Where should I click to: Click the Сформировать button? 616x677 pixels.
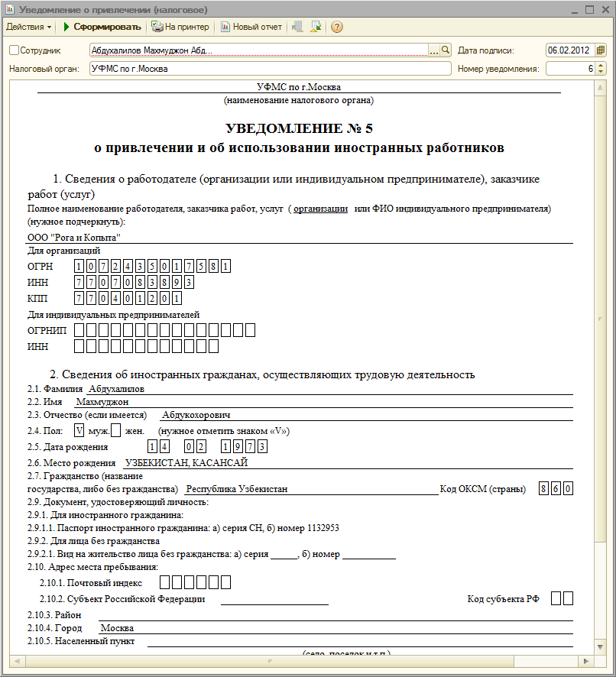click(x=102, y=27)
